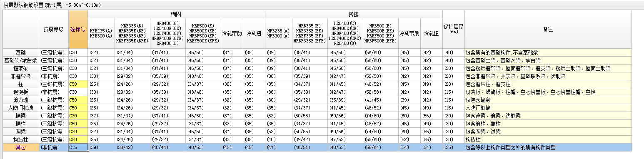Open the C50 concrete grade cell for 剪力墙
644x159 pixels.
[x=78, y=100]
